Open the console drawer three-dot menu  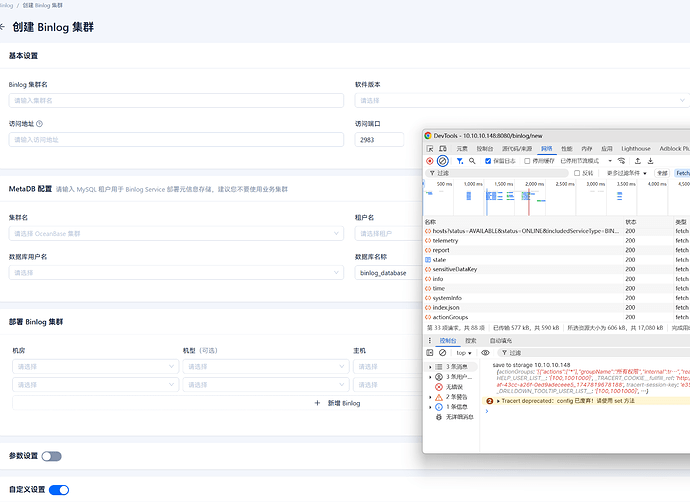pyautogui.click(x=430, y=341)
